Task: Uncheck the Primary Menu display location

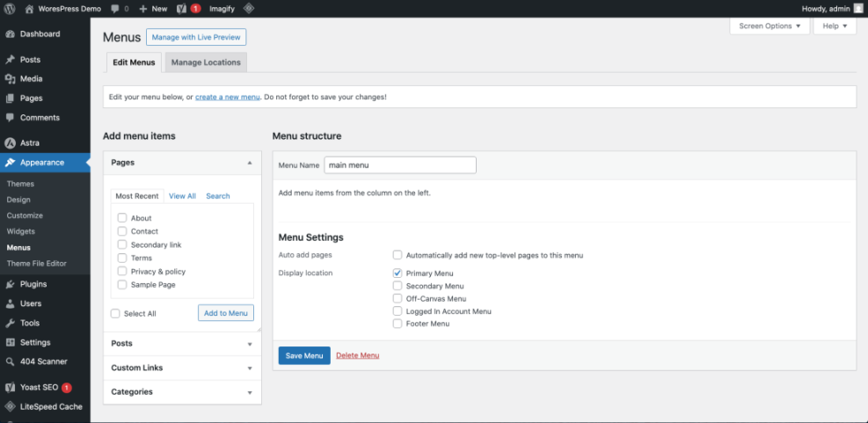Action: (398, 273)
